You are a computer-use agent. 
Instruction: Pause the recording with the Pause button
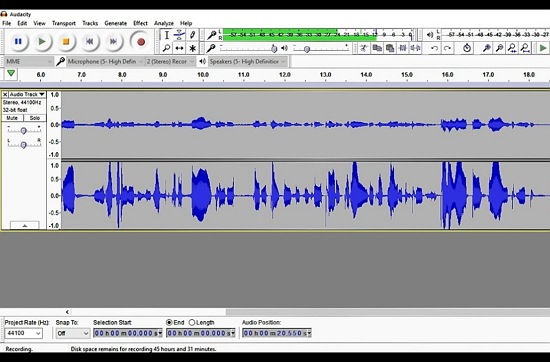point(18,41)
